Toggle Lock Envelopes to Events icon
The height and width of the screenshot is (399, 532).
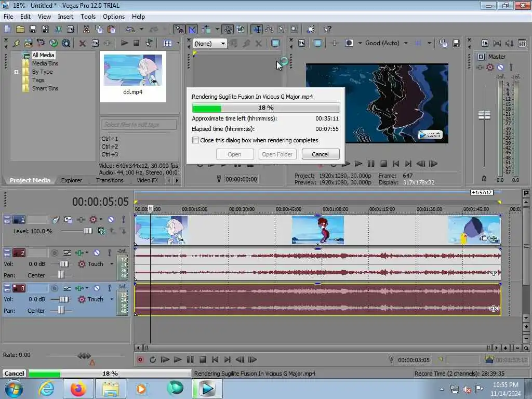228,29
